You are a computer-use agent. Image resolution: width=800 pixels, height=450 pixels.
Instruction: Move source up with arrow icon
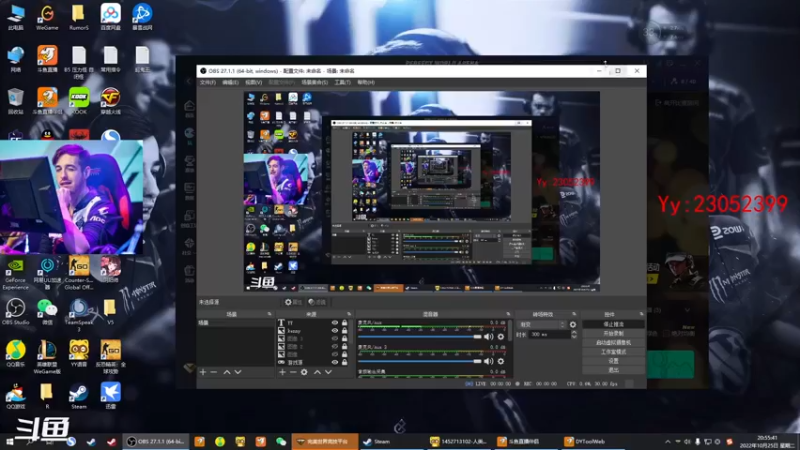(317, 372)
